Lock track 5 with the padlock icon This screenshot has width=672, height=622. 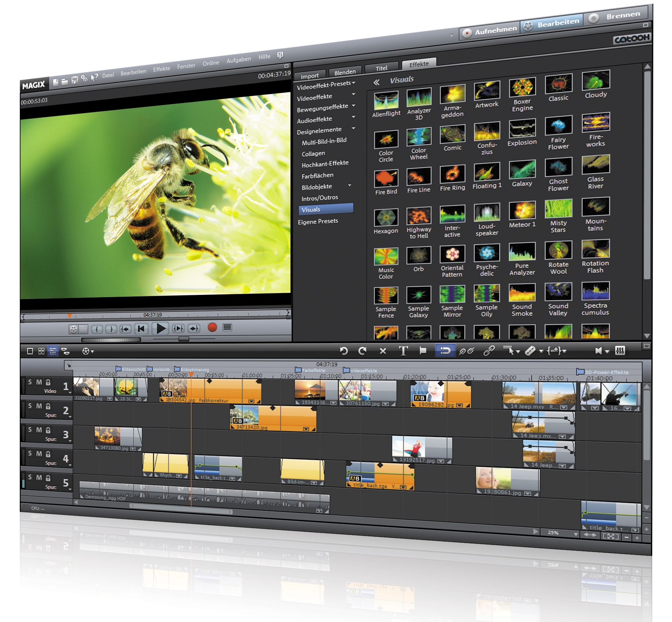click(x=48, y=478)
